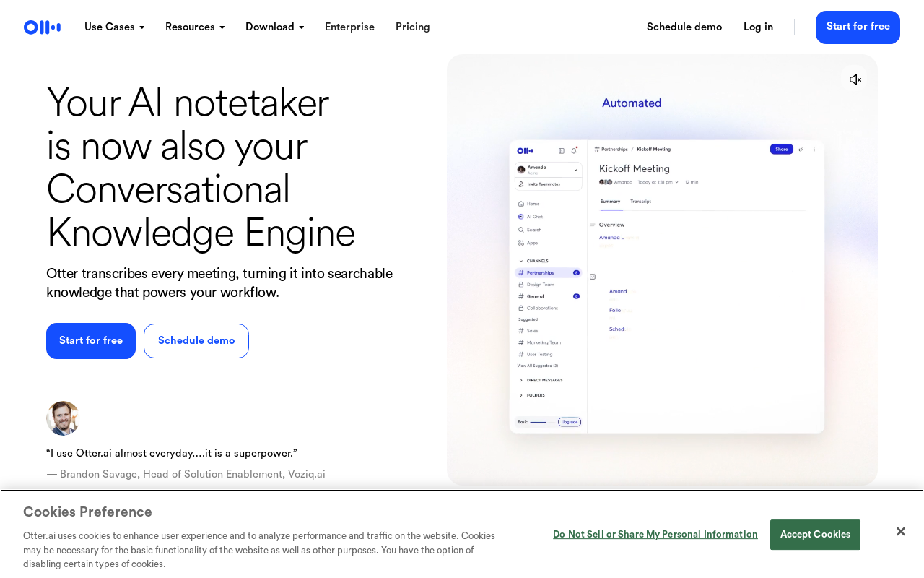Click Brandon Savage's avatar photo
Viewport: 924px width, 578px height.
[x=63, y=418]
